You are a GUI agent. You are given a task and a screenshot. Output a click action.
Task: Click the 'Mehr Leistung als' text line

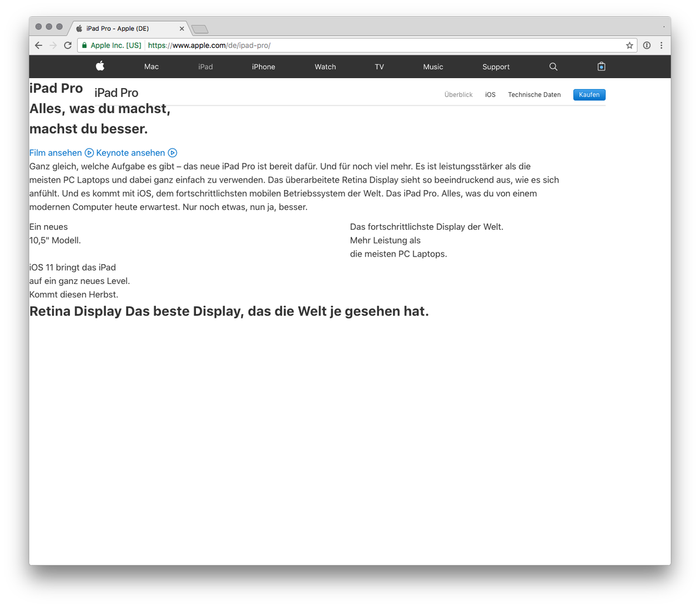click(385, 240)
